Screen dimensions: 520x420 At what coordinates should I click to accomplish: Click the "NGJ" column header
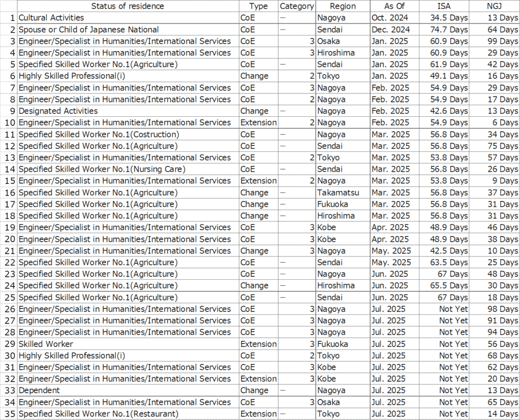[494, 6]
